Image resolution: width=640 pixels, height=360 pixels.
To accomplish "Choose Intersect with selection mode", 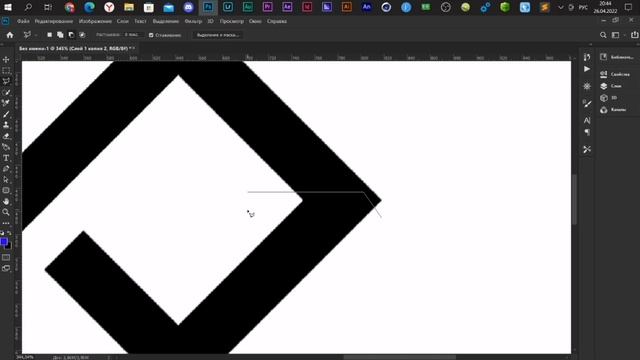I will 82,35.
